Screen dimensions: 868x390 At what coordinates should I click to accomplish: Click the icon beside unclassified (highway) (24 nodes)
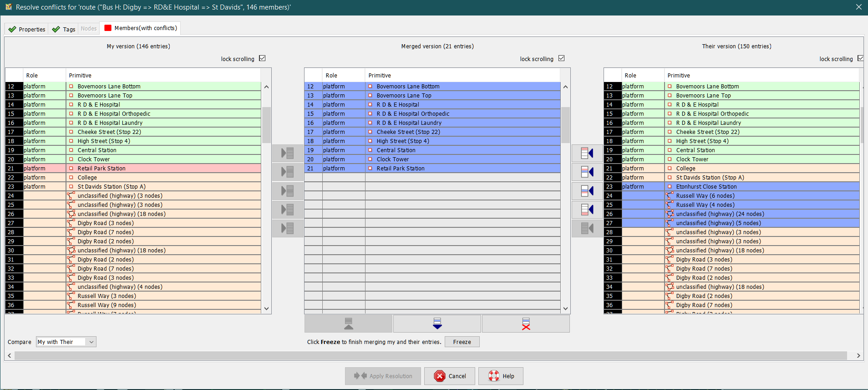(670, 214)
